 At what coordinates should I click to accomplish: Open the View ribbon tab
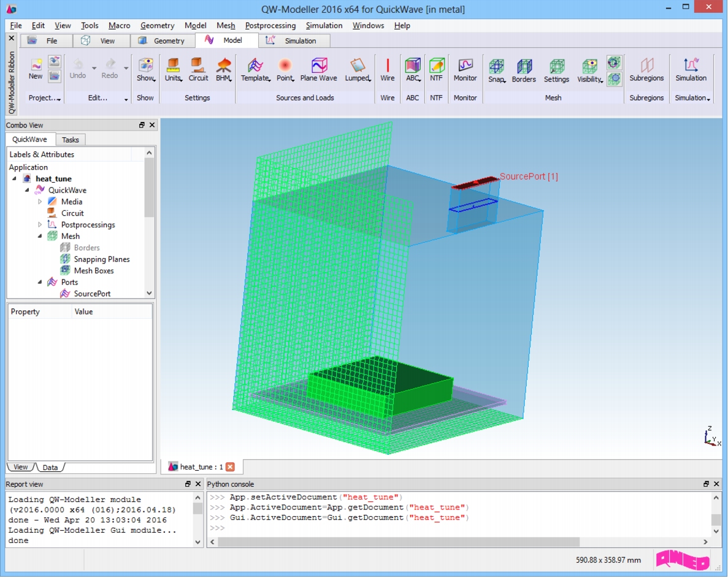pyautogui.click(x=101, y=41)
